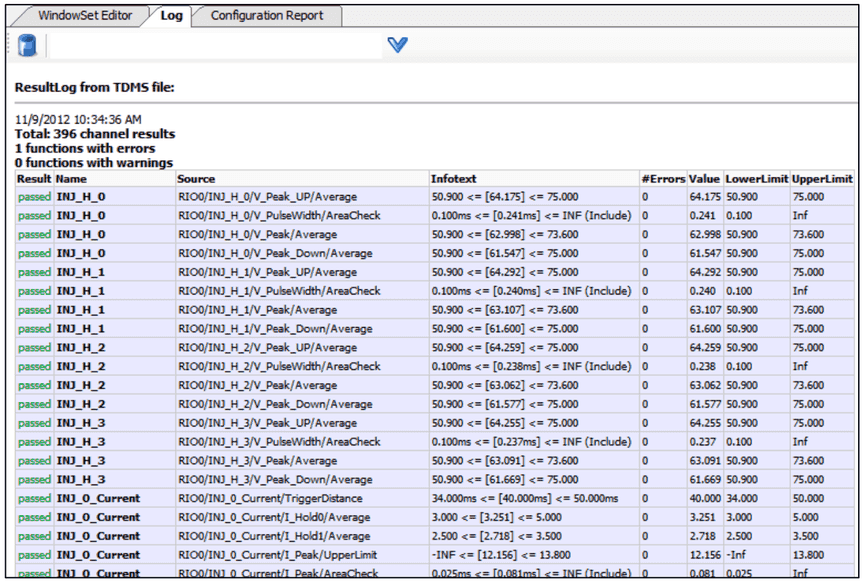This screenshot has height=582, width=864.
Task: Click the UpperLimit column header
Action: point(822,179)
